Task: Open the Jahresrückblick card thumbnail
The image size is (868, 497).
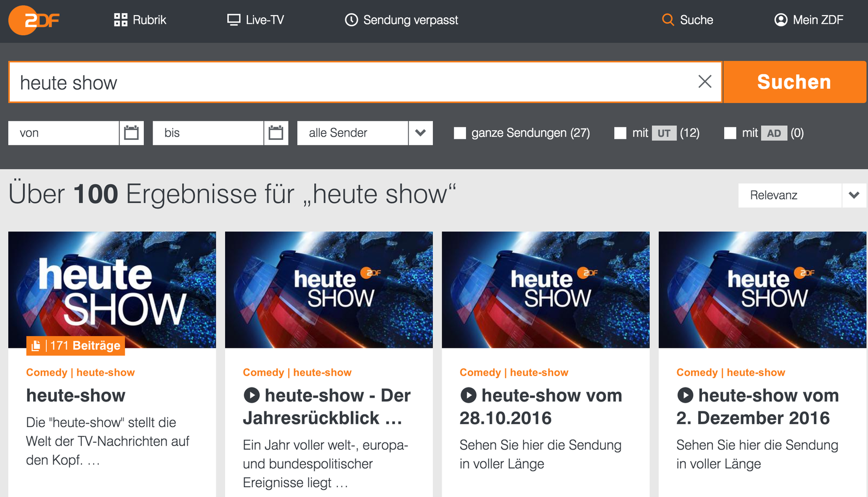Action: tap(329, 290)
